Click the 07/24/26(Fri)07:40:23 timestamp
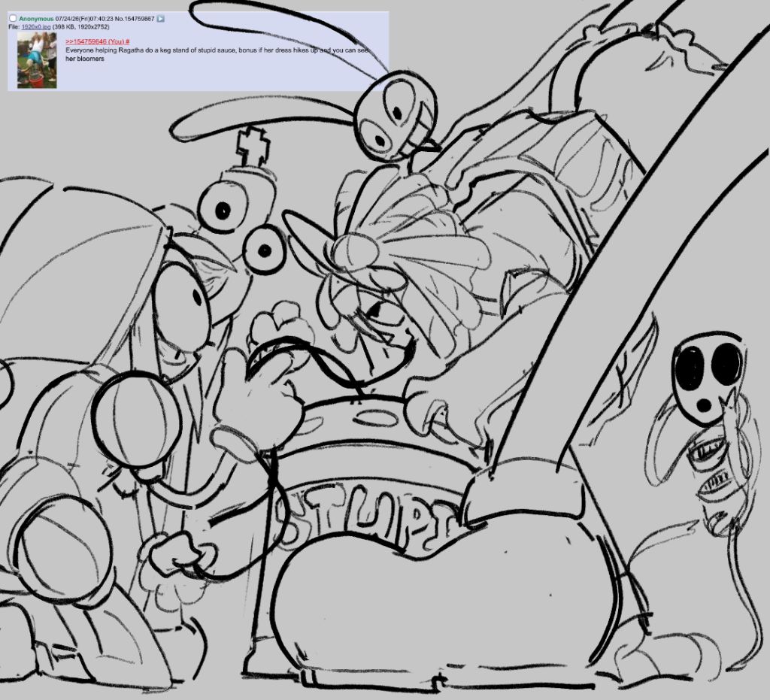The image size is (770, 700). [x=84, y=19]
